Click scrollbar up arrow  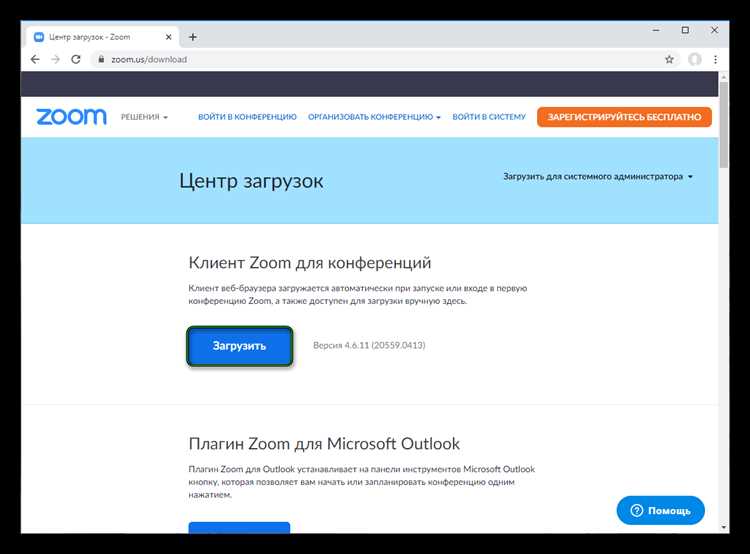pos(724,77)
